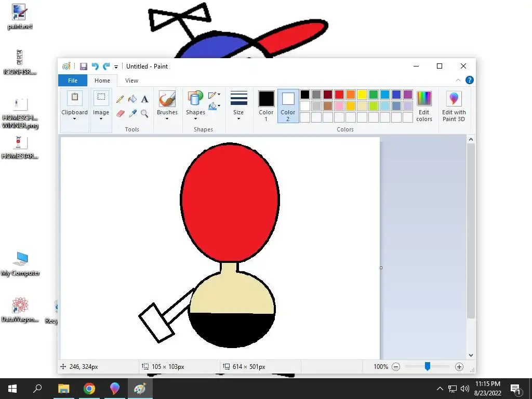Click Edit with Paint 3D
The height and width of the screenshot is (399, 532).
[x=454, y=107]
